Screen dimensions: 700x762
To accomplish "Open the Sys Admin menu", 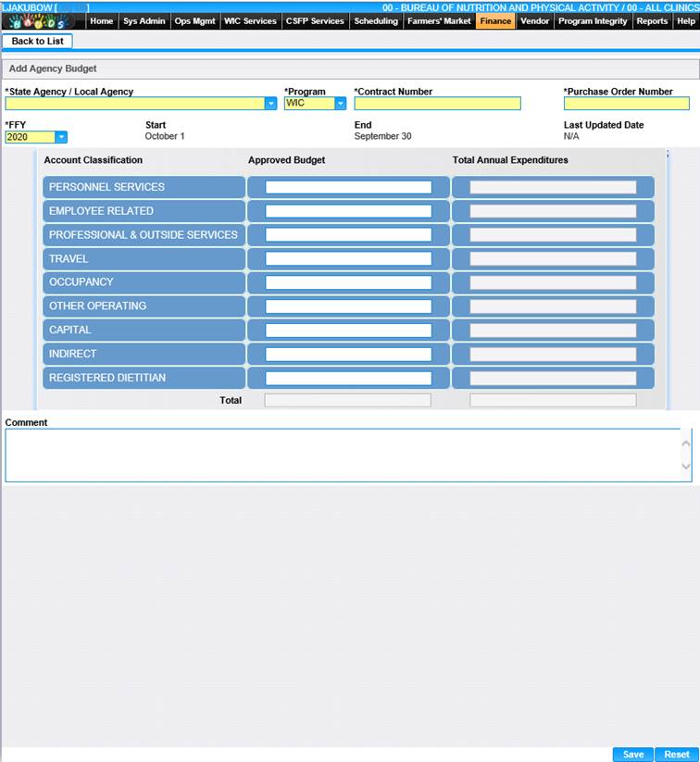I will tap(144, 21).
